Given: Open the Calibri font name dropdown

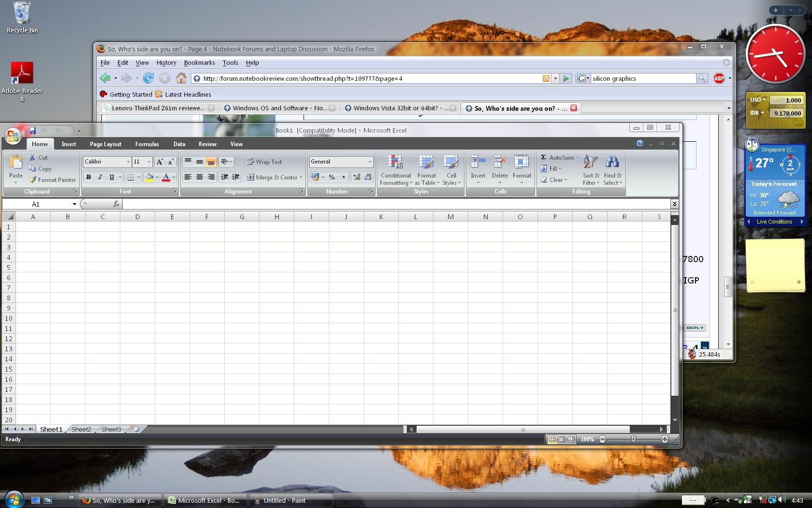Looking at the screenshot, I should [128, 162].
